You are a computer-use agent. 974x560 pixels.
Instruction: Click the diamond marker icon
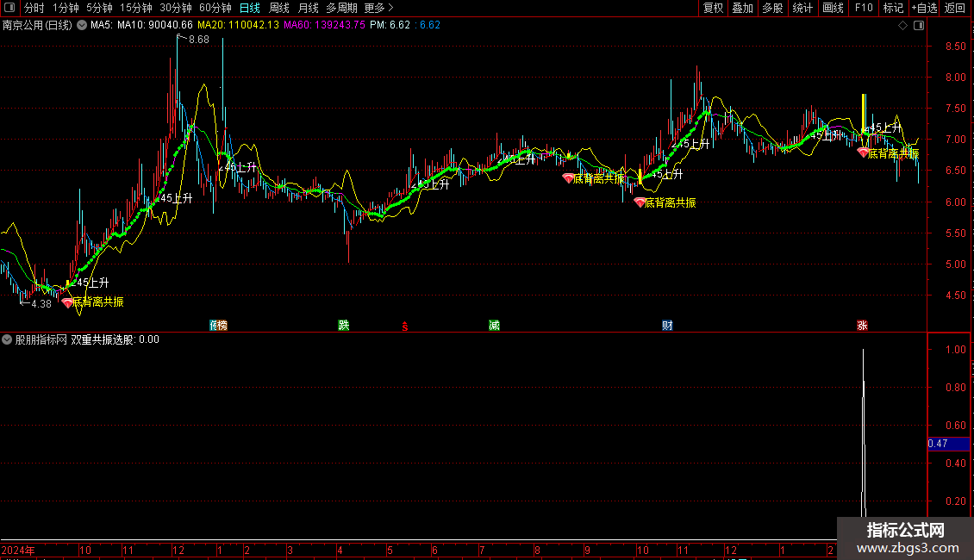coord(903,26)
